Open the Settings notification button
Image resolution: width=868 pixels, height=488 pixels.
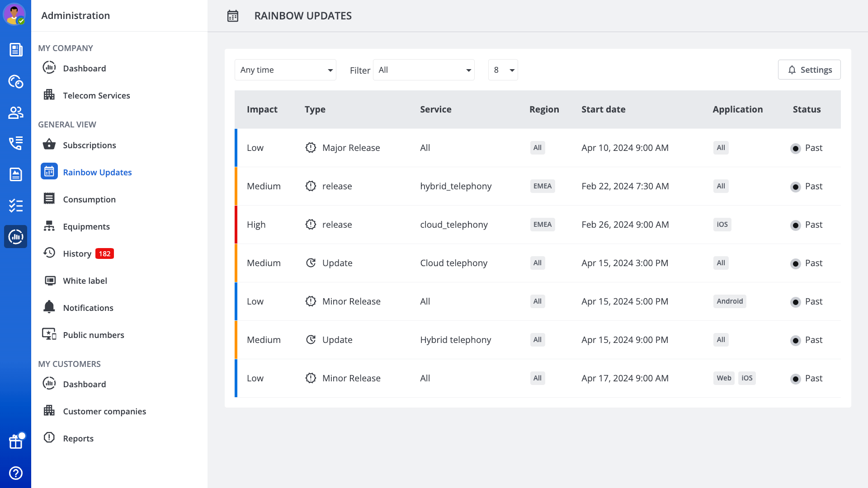(x=809, y=70)
